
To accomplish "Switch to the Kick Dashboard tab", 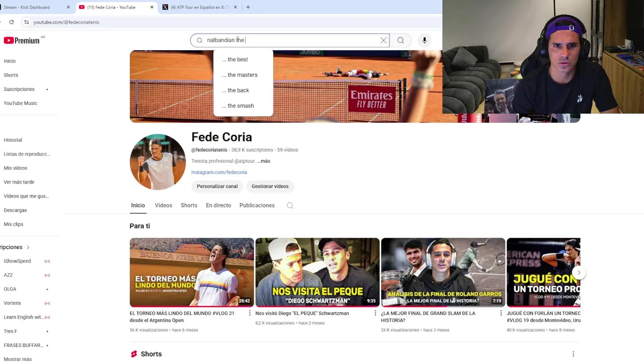I will click(x=30, y=7).
